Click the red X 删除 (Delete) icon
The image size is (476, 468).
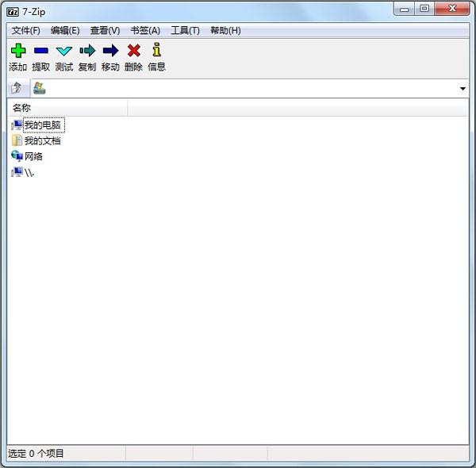133,51
